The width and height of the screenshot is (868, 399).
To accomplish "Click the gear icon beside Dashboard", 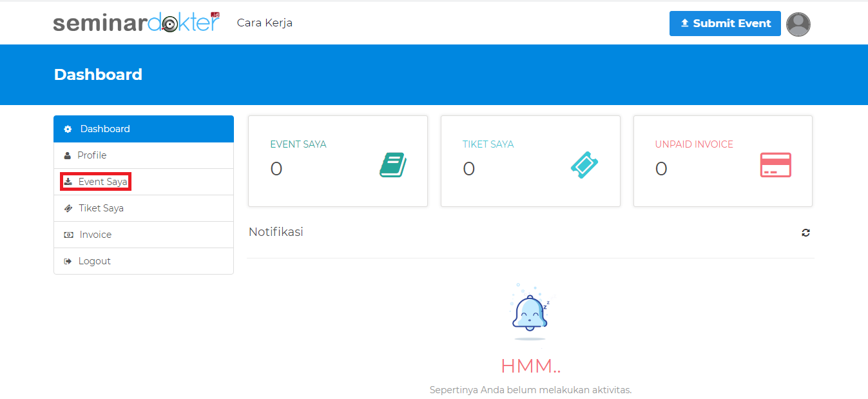I will tap(68, 130).
